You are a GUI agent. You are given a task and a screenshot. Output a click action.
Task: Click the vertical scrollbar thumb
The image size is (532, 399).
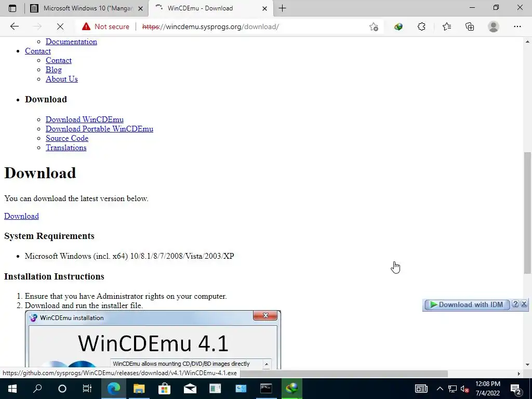[527, 212]
